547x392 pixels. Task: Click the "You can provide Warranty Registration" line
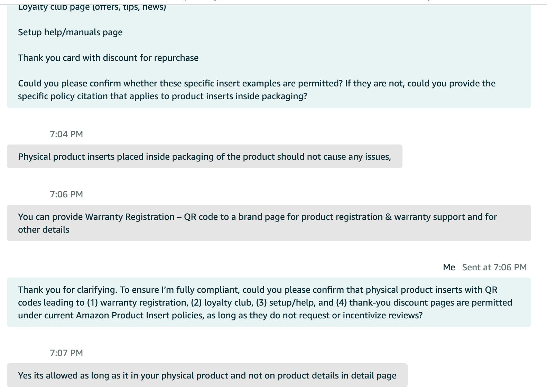257,217
